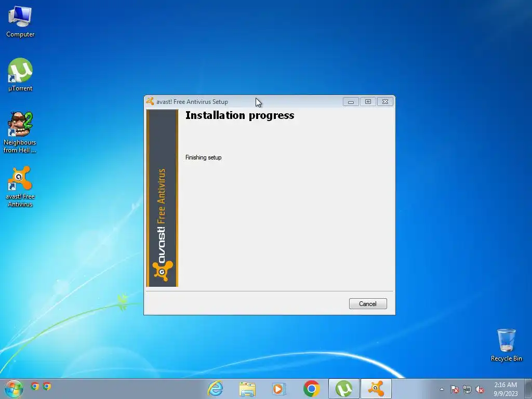Open the clock showing 2:16 AM
This screenshot has height=399, width=532.
506,389
